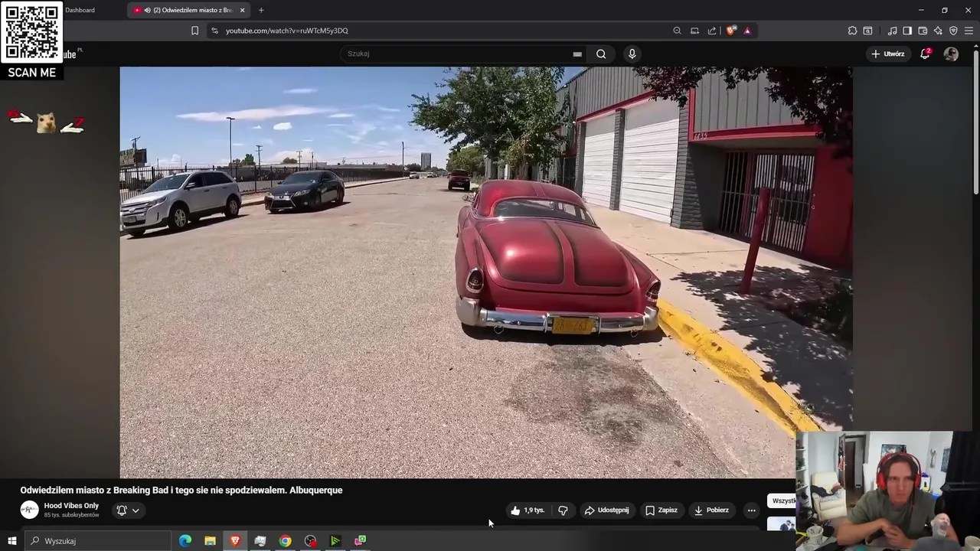Launch Google Chrome from the taskbar

point(285,541)
